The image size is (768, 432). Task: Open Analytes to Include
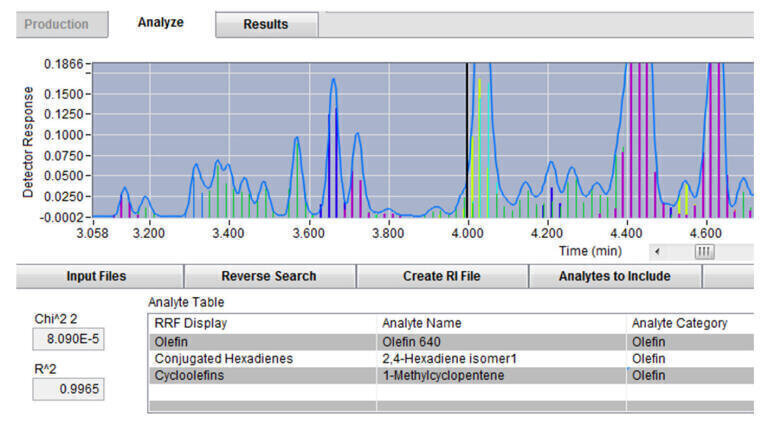click(615, 276)
